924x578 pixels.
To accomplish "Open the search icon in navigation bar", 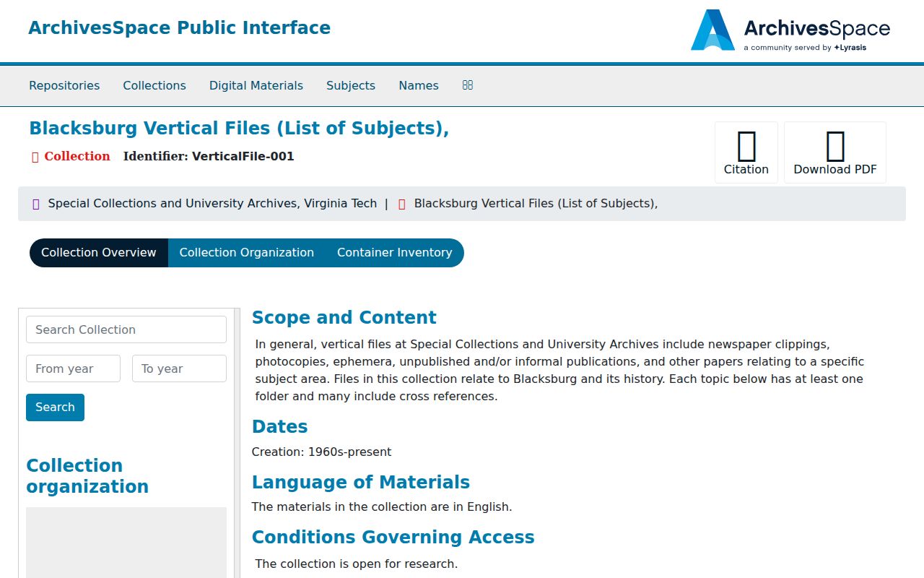I will click(468, 85).
